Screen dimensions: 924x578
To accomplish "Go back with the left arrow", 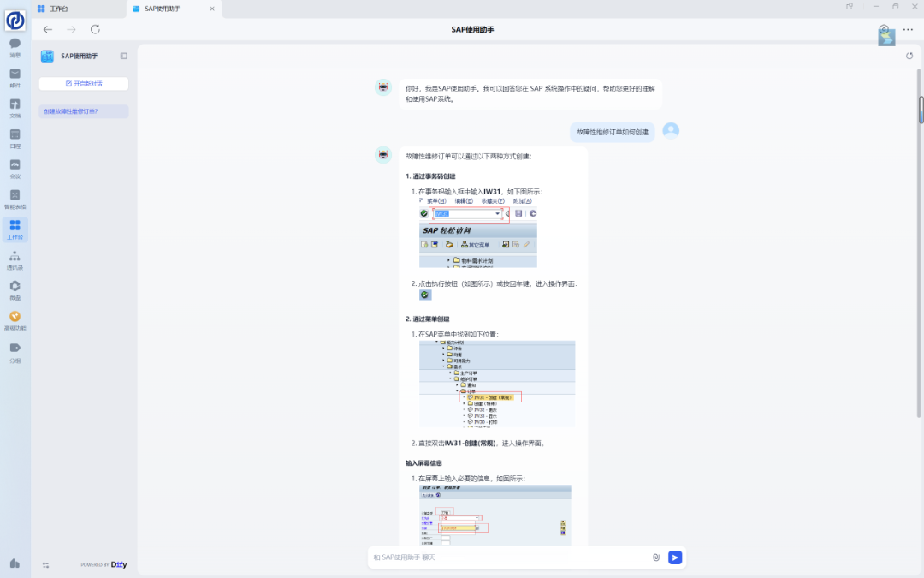I will point(48,29).
